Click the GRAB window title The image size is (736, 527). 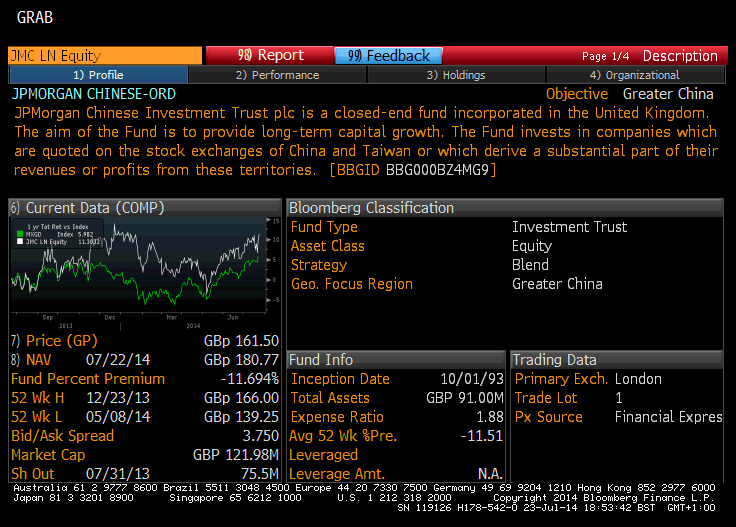pyautogui.click(x=35, y=18)
